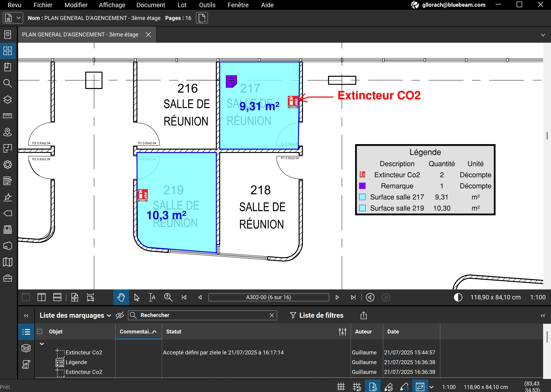Select the Pan hand tool
Image resolution: width=551 pixels, height=392 pixels.
click(121, 297)
